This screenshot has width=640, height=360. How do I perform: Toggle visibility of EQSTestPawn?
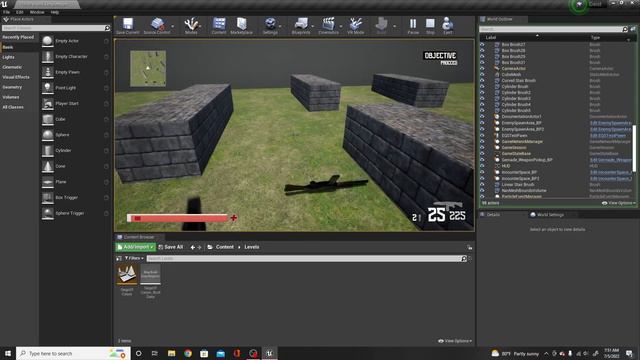click(x=482, y=136)
